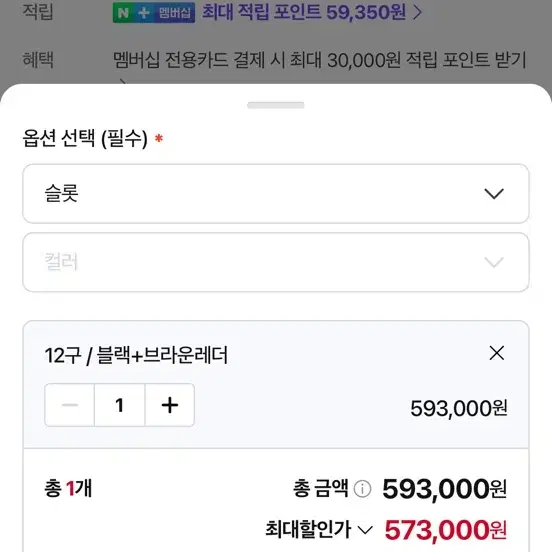The image size is (552, 552).
Task: Expand the 최대할인가 discount details
Action: [319, 529]
